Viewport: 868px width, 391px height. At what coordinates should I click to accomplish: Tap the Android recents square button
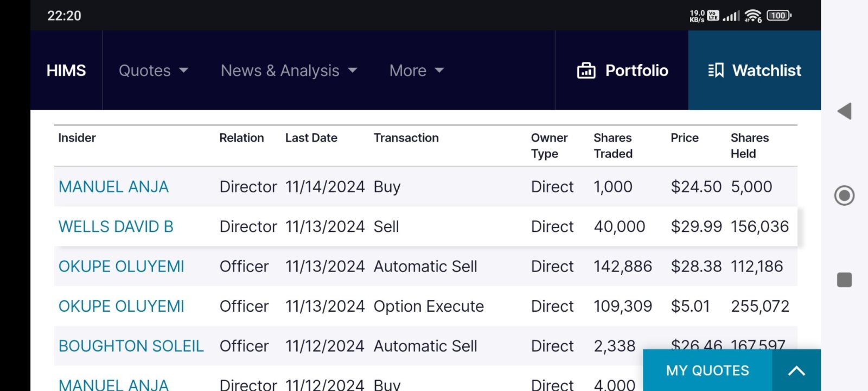[844, 280]
